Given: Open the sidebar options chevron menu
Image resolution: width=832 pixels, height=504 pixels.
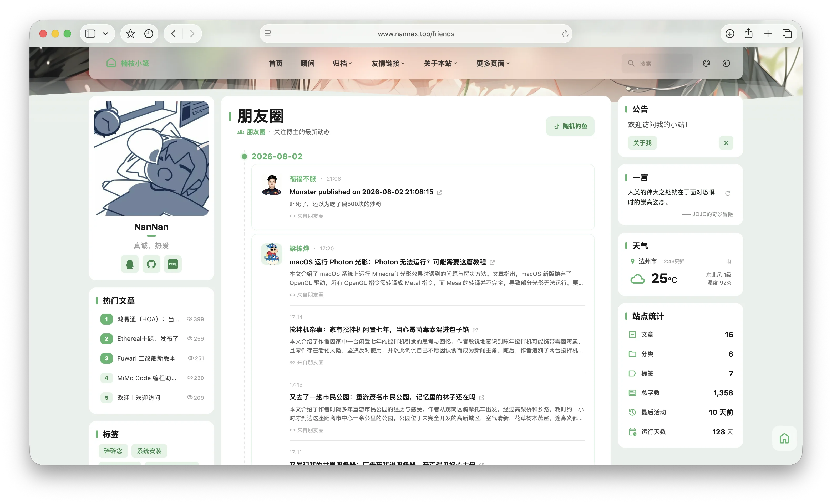Looking at the screenshot, I should pyautogui.click(x=106, y=34).
